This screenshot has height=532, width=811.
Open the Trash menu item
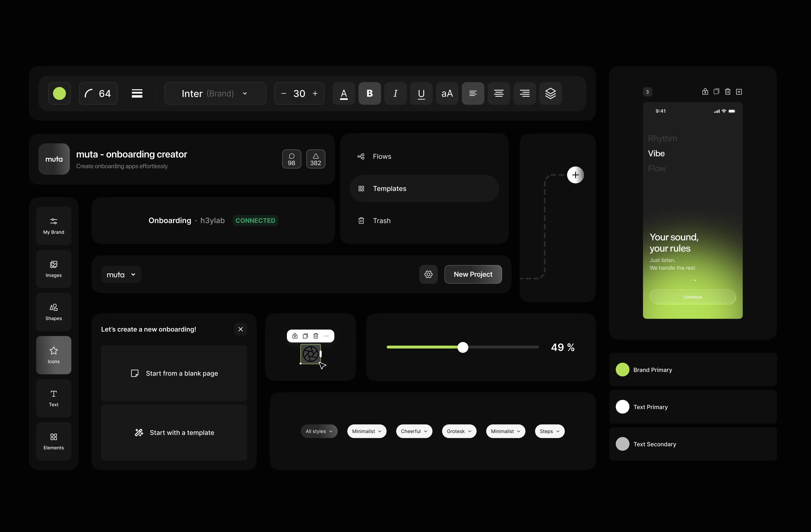381,221
